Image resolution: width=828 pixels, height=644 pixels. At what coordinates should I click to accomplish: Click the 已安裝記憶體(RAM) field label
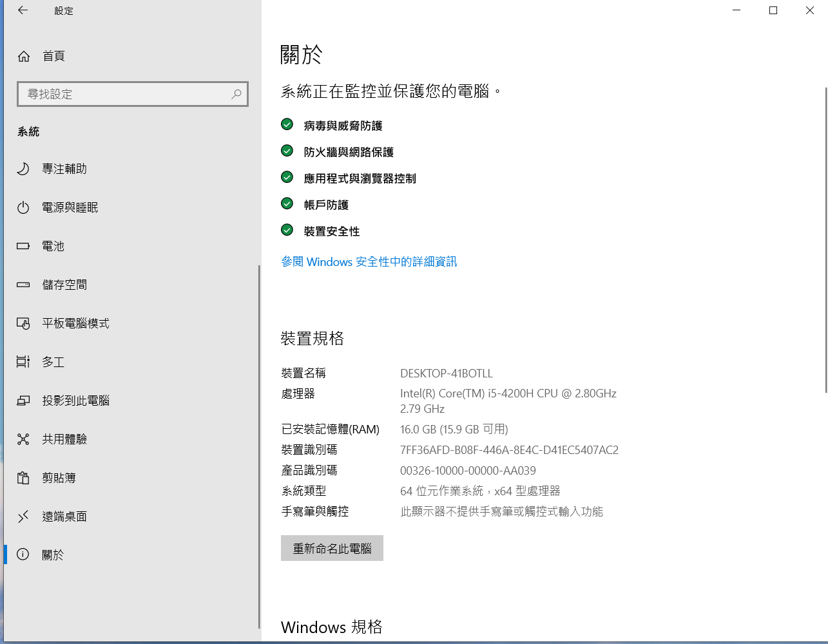tap(331, 430)
